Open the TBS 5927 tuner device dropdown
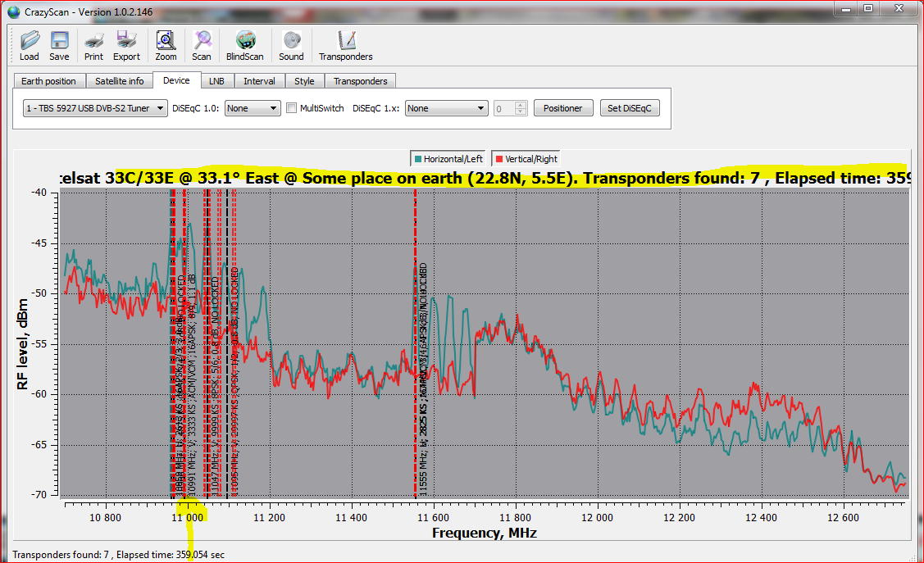924x563 pixels. click(95, 108)
